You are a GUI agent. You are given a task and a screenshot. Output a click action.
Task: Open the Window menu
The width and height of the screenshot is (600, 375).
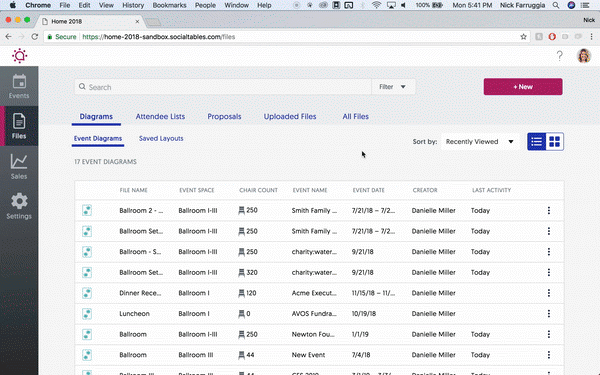[236, 5]
